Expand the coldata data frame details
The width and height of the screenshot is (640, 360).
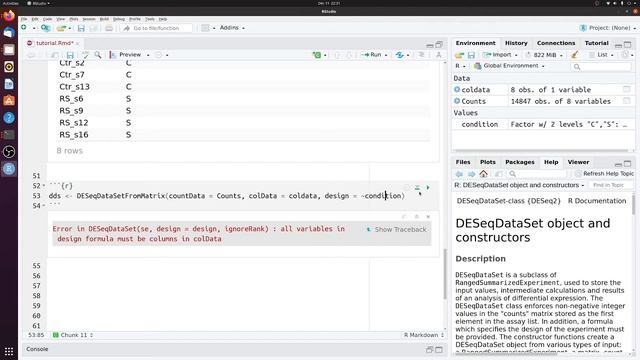457,89
